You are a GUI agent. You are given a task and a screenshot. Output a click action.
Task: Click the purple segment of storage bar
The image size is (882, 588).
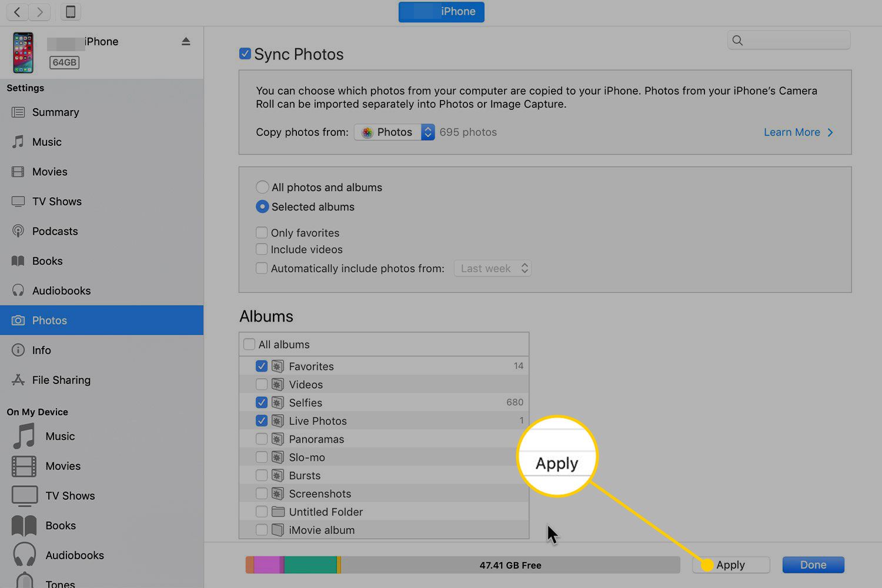coord(267,565)
